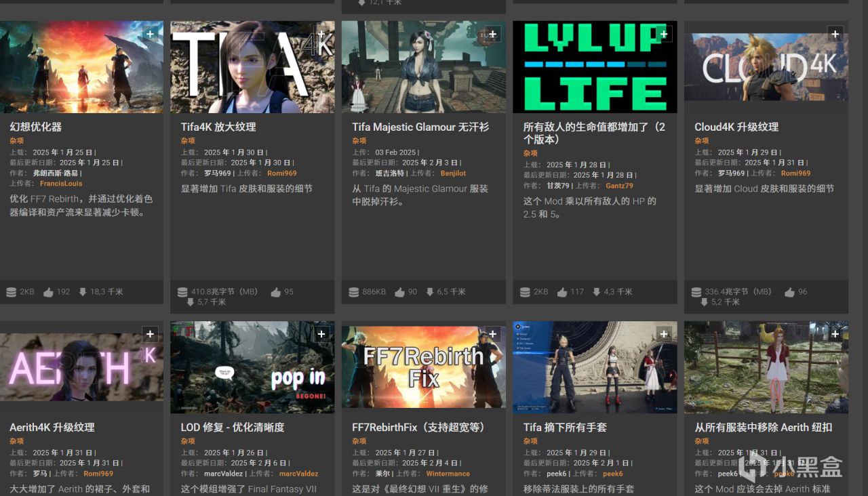Click the plus icon on Tifa4K 放大纹理 thumbnail
This screenshot has height=496, width=868.
[x=321, y=33]
